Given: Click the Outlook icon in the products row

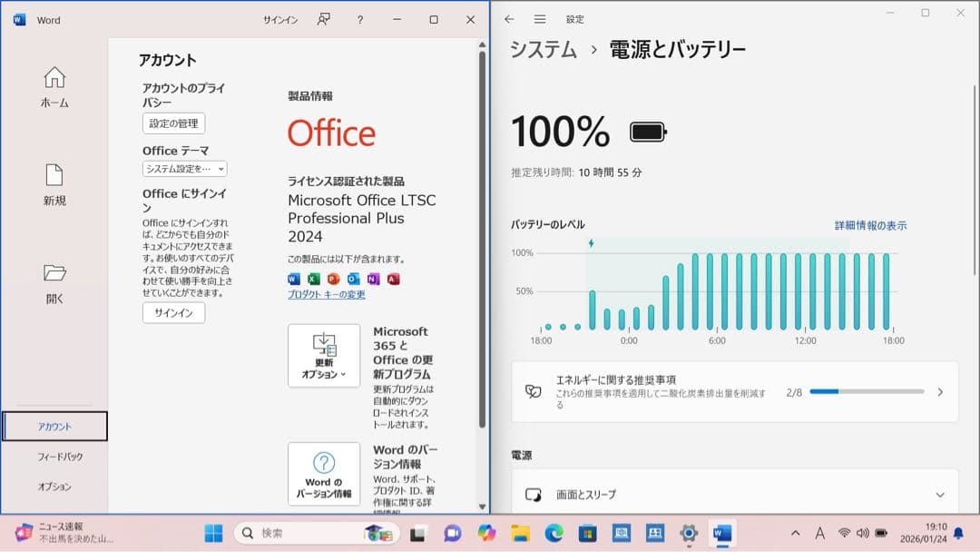Looking at the screenshot, I should [x=353, y=279].
